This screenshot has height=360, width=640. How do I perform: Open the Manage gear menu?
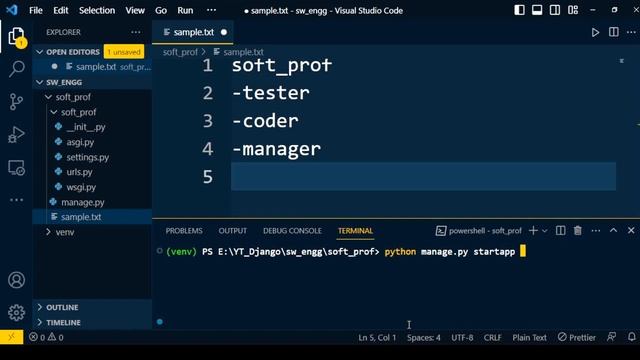coord(16,313)
